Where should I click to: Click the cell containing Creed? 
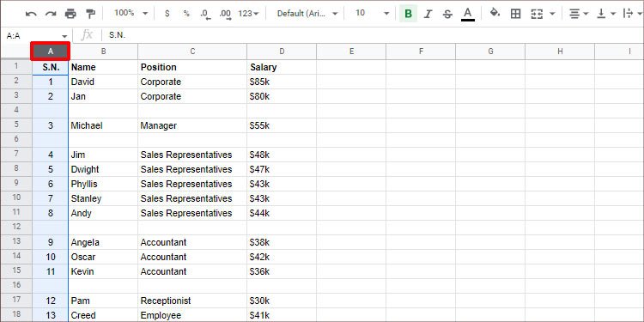point(103,315)
